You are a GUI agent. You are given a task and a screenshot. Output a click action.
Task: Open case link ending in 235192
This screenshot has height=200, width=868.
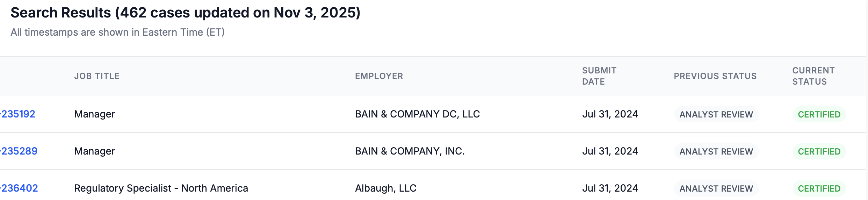coord(18,114)
